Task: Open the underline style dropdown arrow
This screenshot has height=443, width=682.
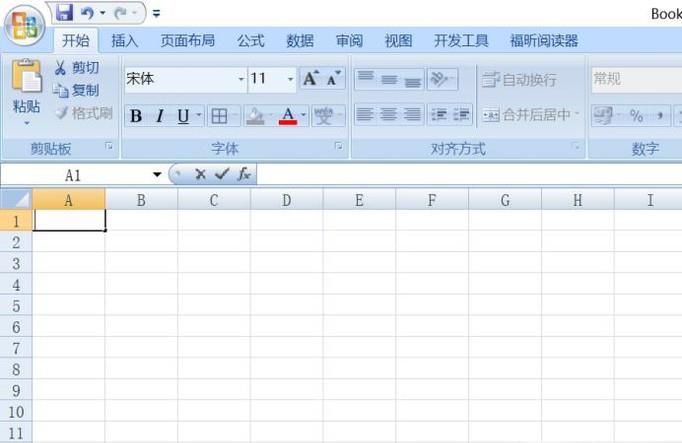Action: pos(199,115)
